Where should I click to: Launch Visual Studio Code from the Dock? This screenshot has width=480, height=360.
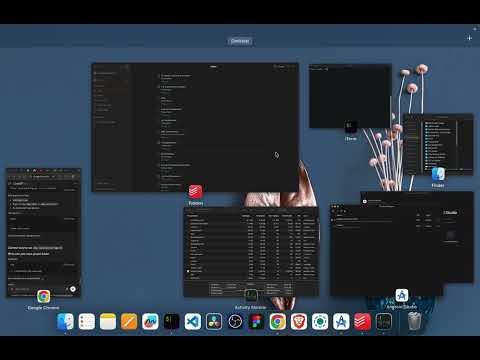pos(193,322)
